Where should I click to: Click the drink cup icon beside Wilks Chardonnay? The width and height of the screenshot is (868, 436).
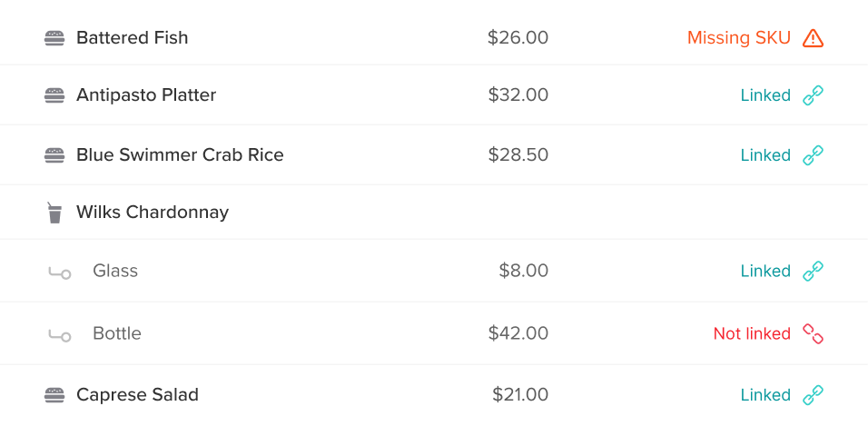(x=54, y=213)
